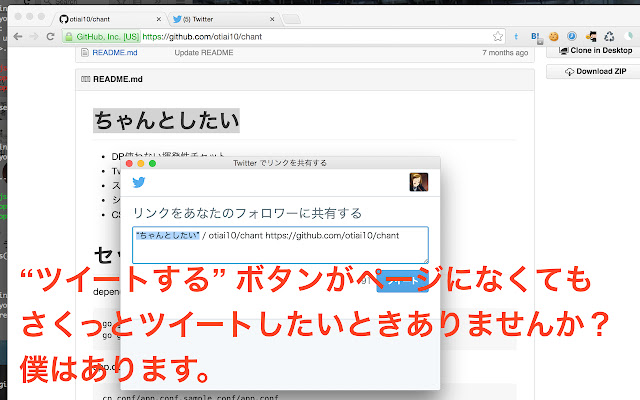Click the 'リンクをあなたのフォロワーに共有する' heading
Viewport: 640px width, 400px height.
pyautogui.click(x=247, y=213)
